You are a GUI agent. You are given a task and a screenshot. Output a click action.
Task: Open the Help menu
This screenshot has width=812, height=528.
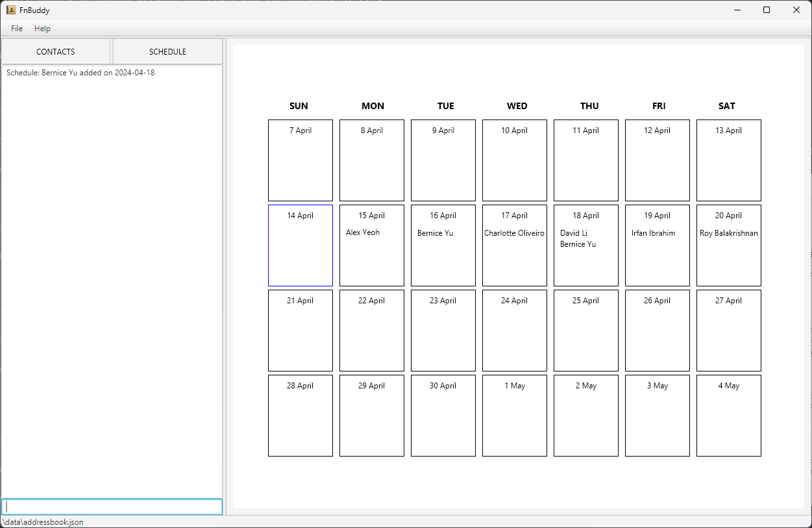point(42,29)
